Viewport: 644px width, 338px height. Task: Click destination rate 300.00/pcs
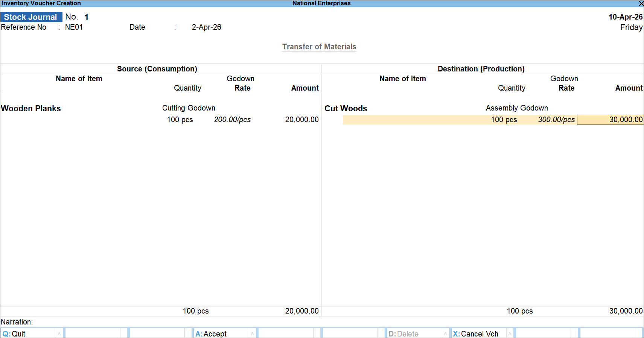pyautogui.click(x=556, y=120)
